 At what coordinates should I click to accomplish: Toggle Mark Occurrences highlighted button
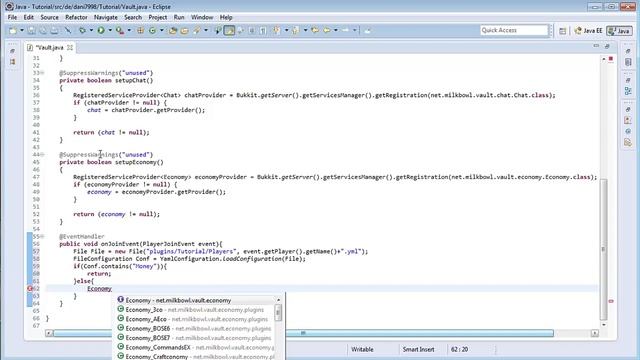pos(229,31)
